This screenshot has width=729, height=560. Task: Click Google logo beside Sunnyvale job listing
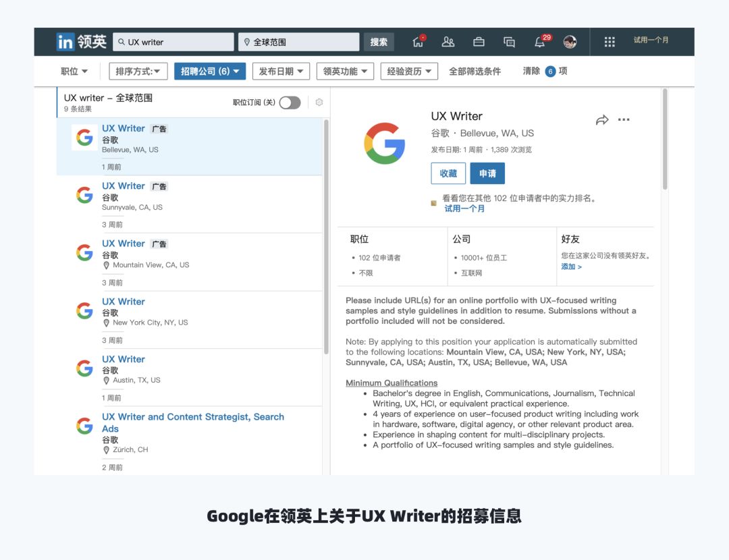point(84,195)
